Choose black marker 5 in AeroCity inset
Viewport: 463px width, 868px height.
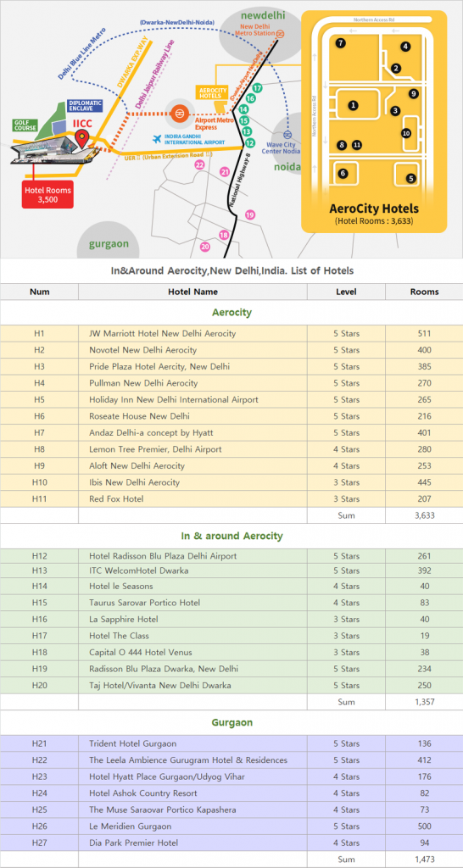point(410,178)
